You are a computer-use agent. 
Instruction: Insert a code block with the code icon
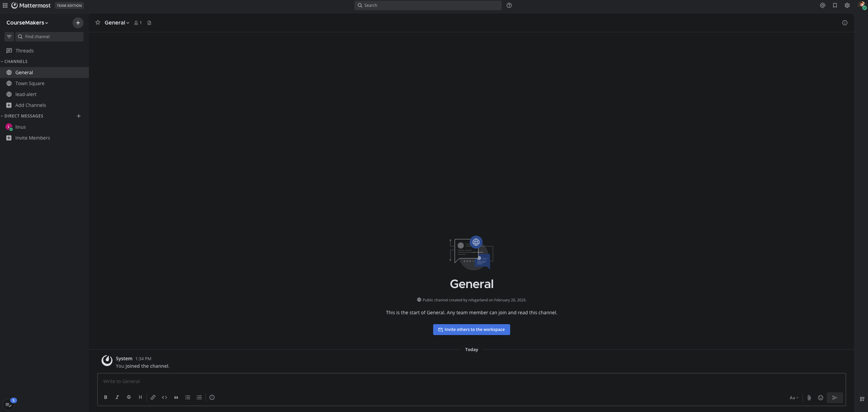tap(165, 397)
